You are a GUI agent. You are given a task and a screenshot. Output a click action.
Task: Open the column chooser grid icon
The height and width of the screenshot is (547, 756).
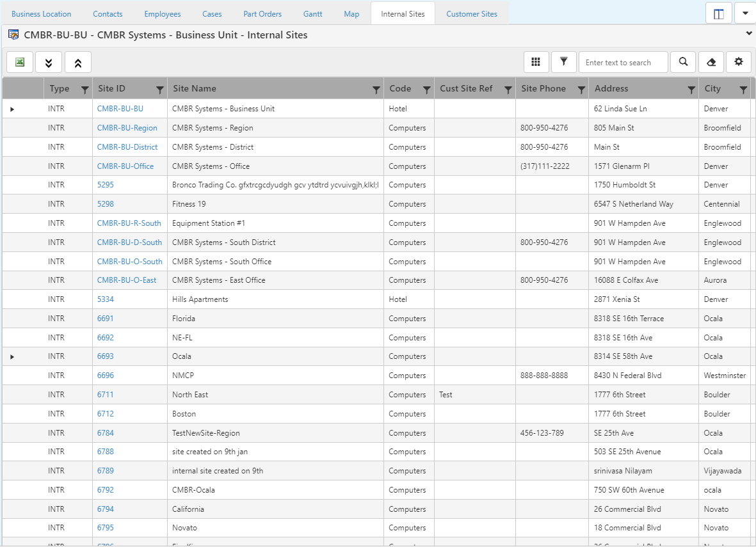tap(536, 62)
